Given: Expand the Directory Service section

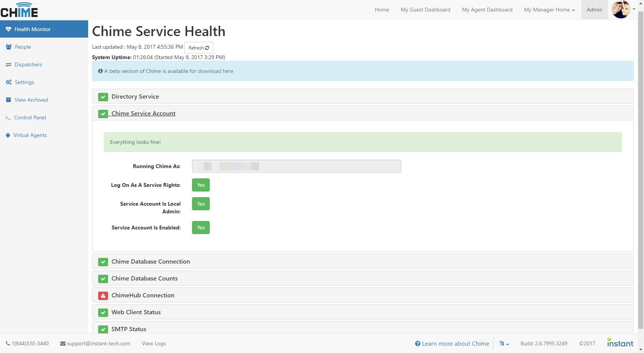Looking at the screenshot, I should click(x=363, y=96).
